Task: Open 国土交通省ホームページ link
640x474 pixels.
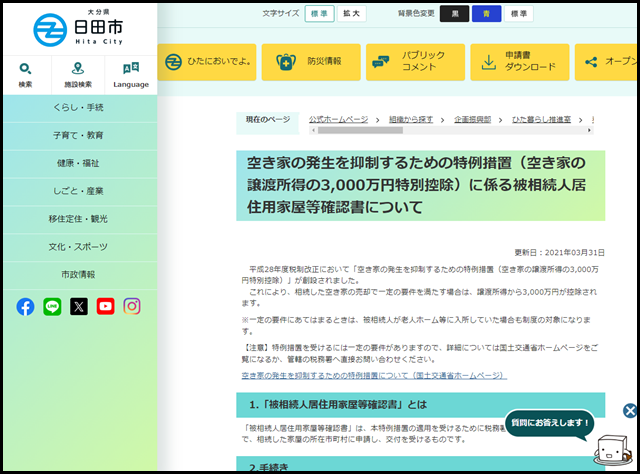Action: coord(374,376)
